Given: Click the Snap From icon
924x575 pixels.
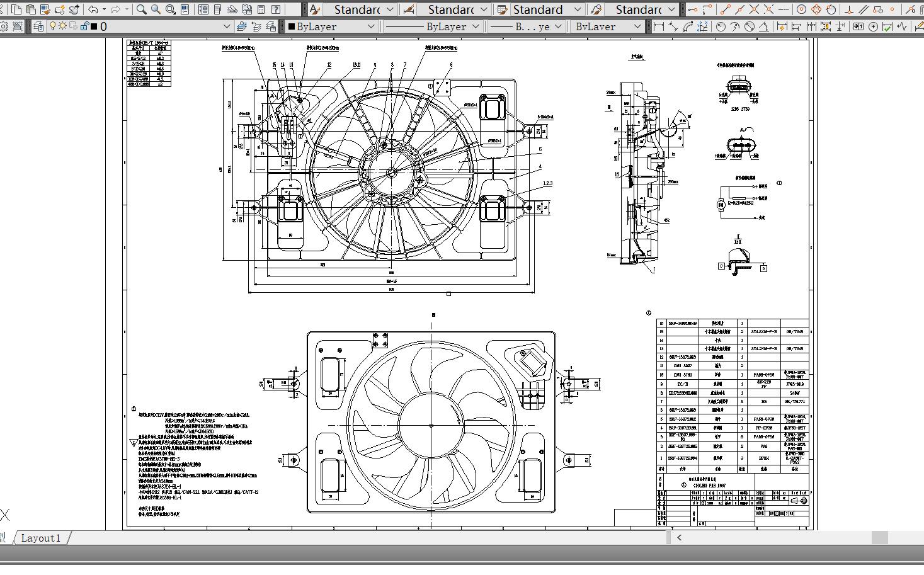Looking at the screenshot, I should [707, 9].
